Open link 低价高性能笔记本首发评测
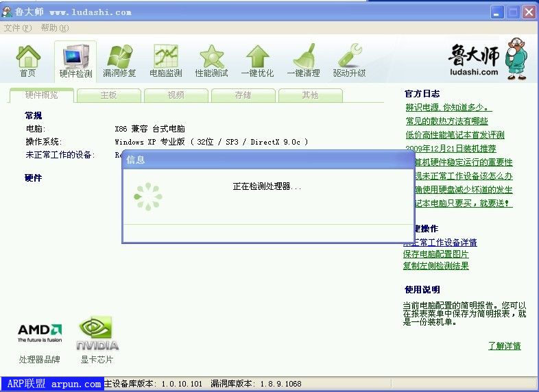This screenshot has height=392, width=539. click(455, 135)
